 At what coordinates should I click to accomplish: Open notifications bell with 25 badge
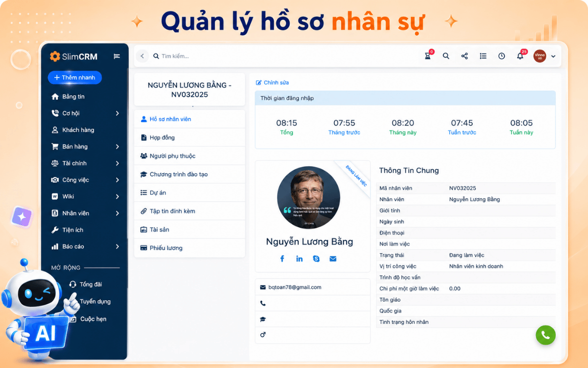click(x=520, y=55)
